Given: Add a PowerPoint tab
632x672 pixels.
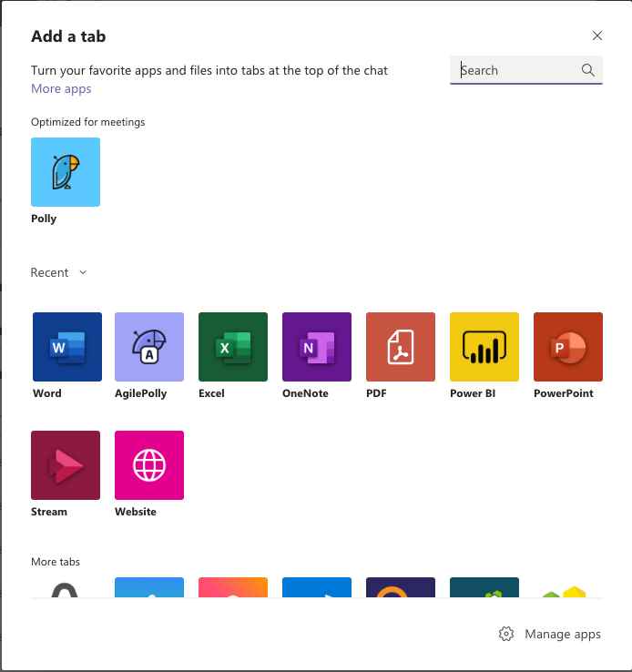Looking at the screenshot, I should click(x=568, y=347).
